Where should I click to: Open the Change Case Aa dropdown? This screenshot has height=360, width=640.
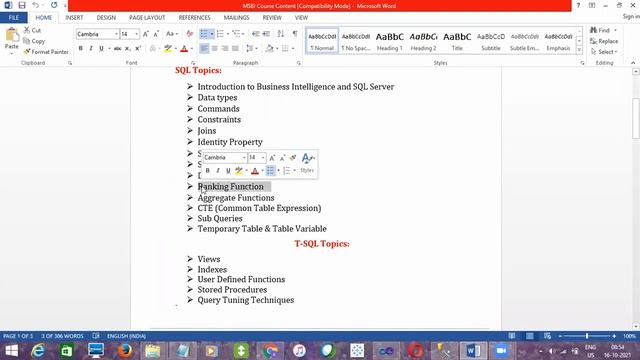[171, 34]
